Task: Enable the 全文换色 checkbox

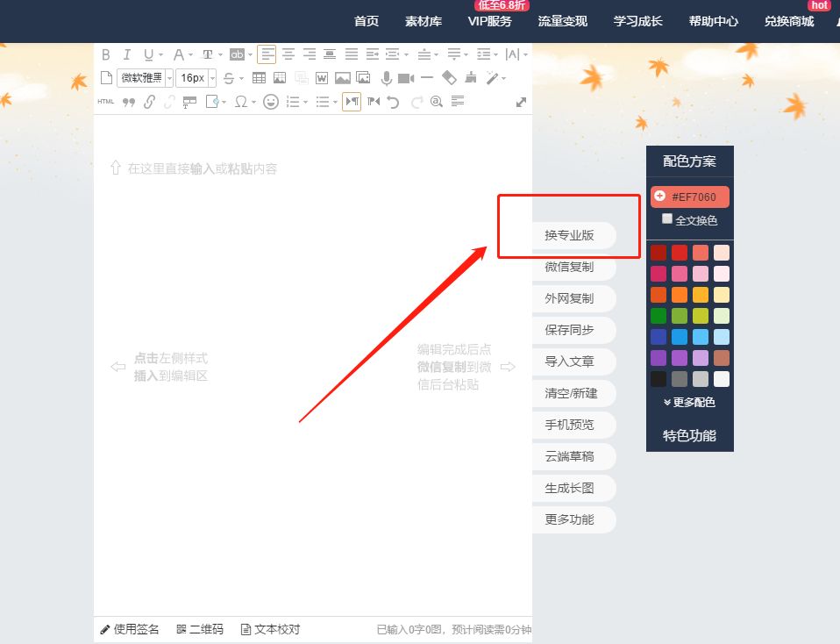Action: point(666,220)
